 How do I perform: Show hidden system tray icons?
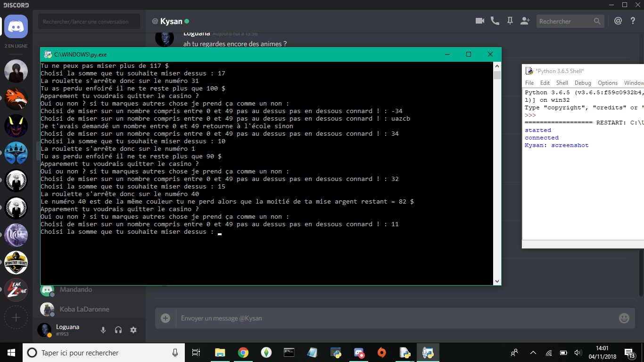[x=533, y=353]
